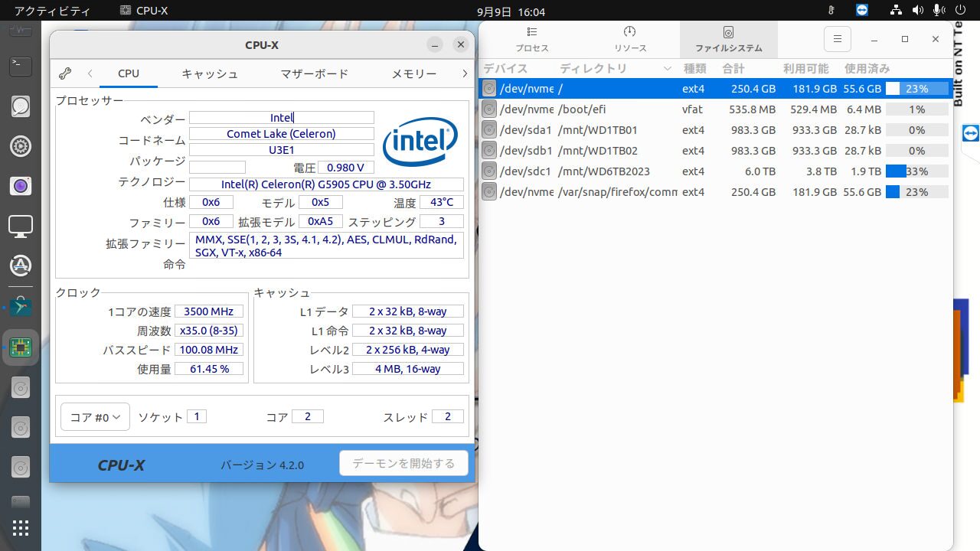Open Settings gear in the dock
980x551 pixels.
tap(21, 145)
